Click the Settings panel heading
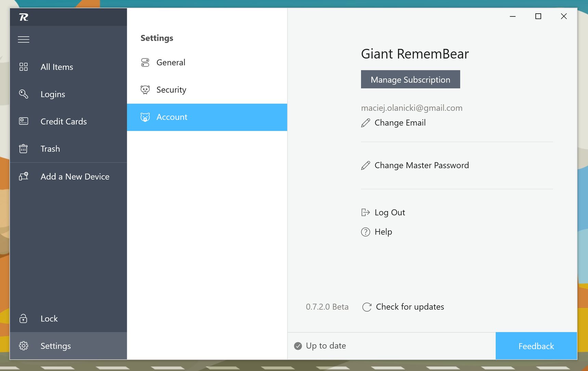Image resolution: width=588 pixels, height=371 pixels. 157,38
